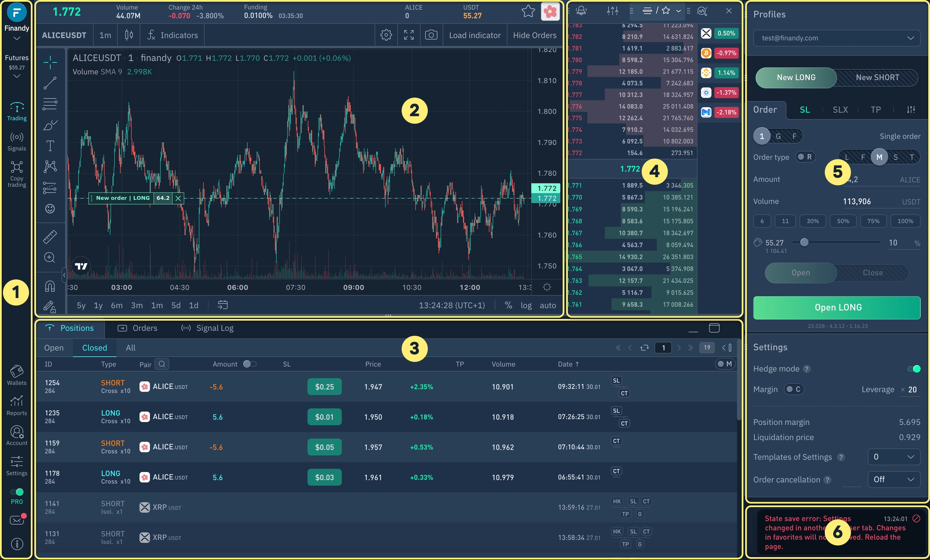The image size is (930, 560).
Task: Click the go to date icon
Action: click(x=223, y=305)
